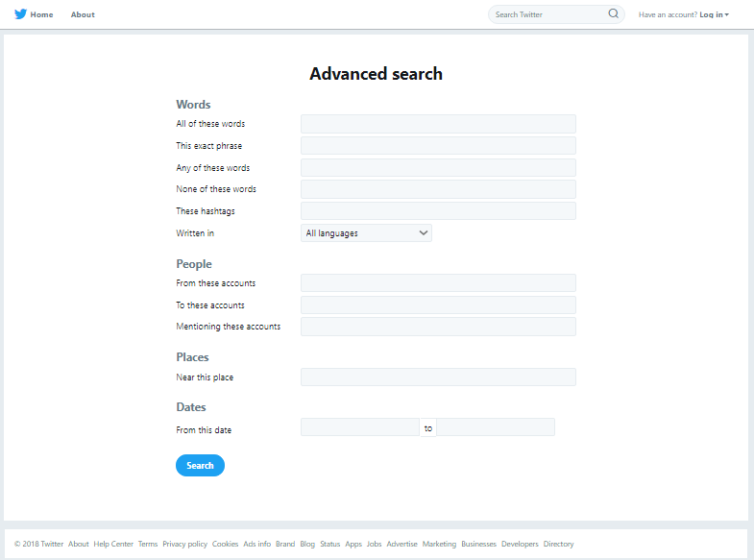Open the Home nav item
Screen dimensions: 754x560
[x=41, y=14]
